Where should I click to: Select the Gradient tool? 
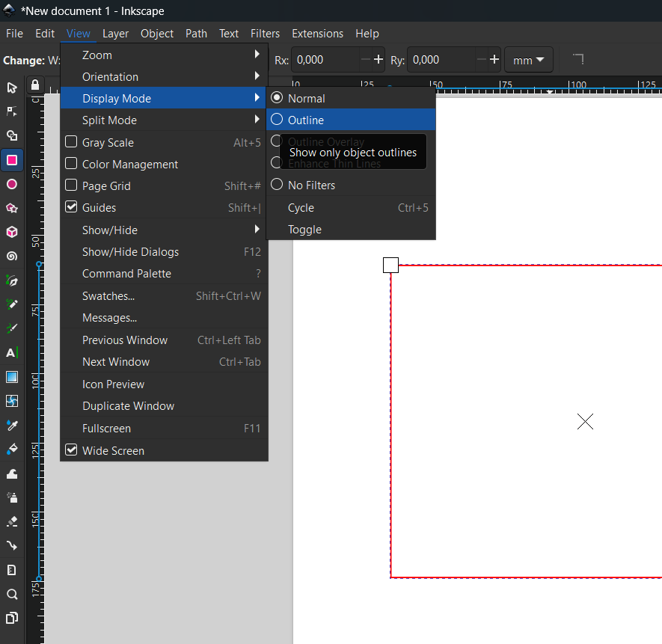(12, 377)
